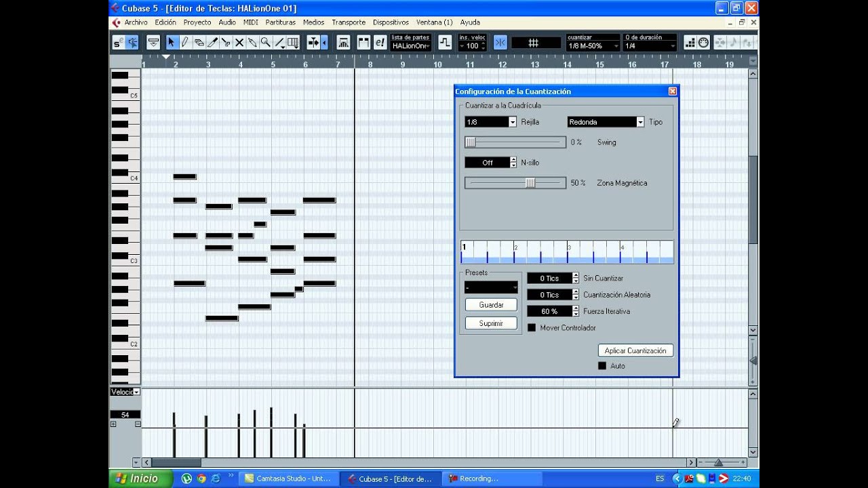This screenshot has width=868, height=488.
Task: Click the Cuantización Aleatoria Tics stepper
Action: click(576, 295)
